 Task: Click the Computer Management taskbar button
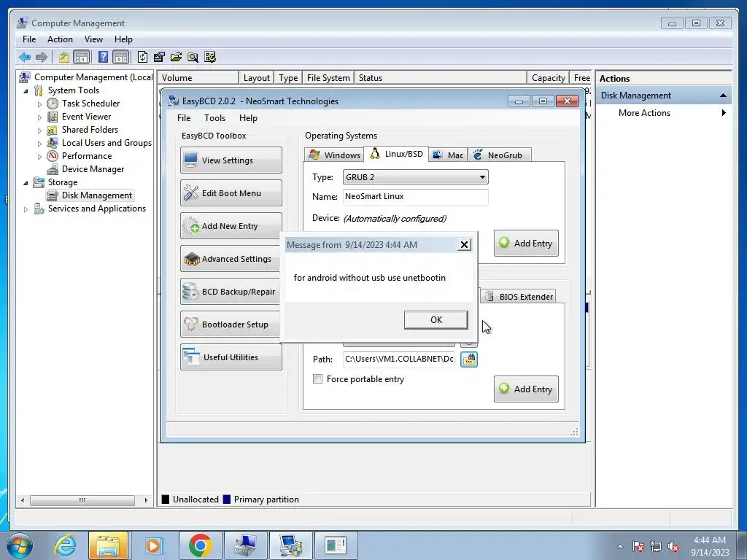245,545
